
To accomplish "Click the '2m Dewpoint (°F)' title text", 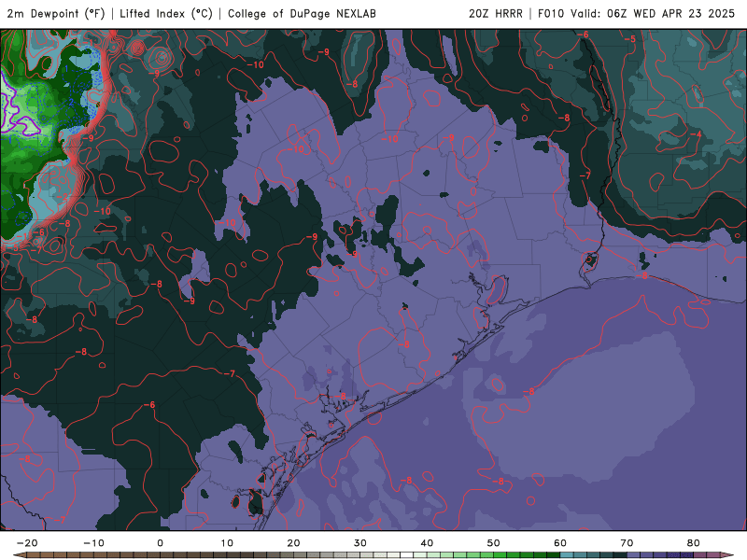I will (56, 13).
